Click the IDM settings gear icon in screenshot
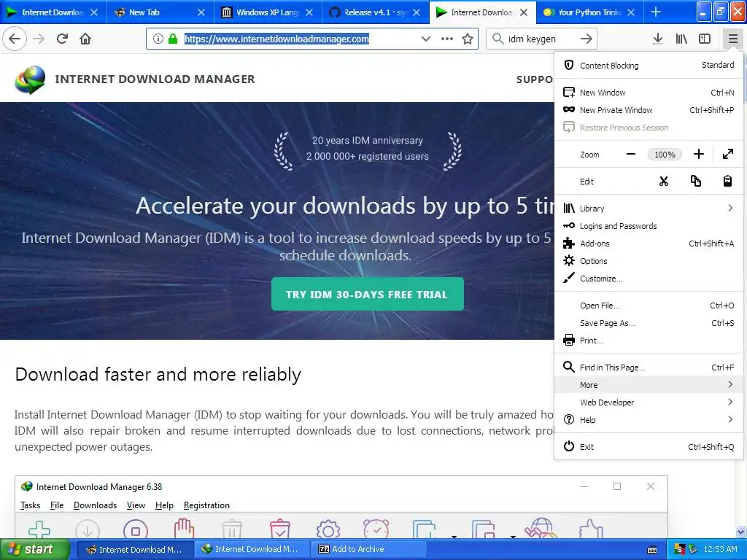 pyautogui.click(x=328, y=529)
